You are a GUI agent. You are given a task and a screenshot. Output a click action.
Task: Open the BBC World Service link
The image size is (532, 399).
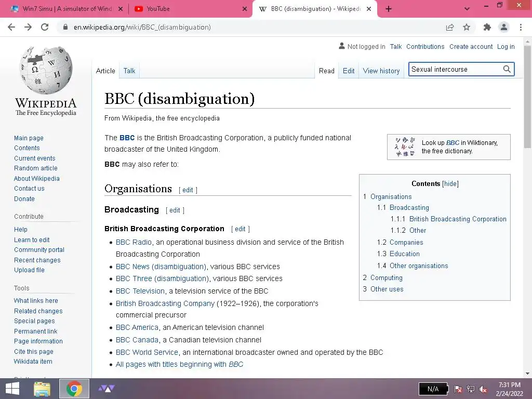pos(147,352)
